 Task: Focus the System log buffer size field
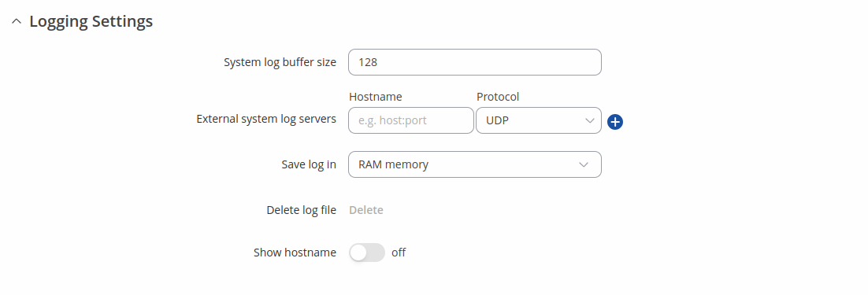pos(475,62)
